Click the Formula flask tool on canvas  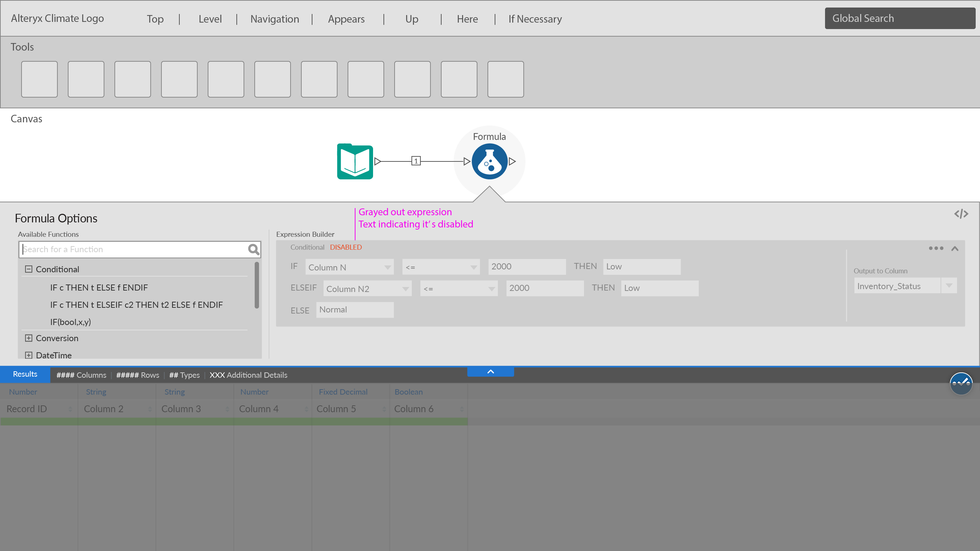[x=489, y=161]
